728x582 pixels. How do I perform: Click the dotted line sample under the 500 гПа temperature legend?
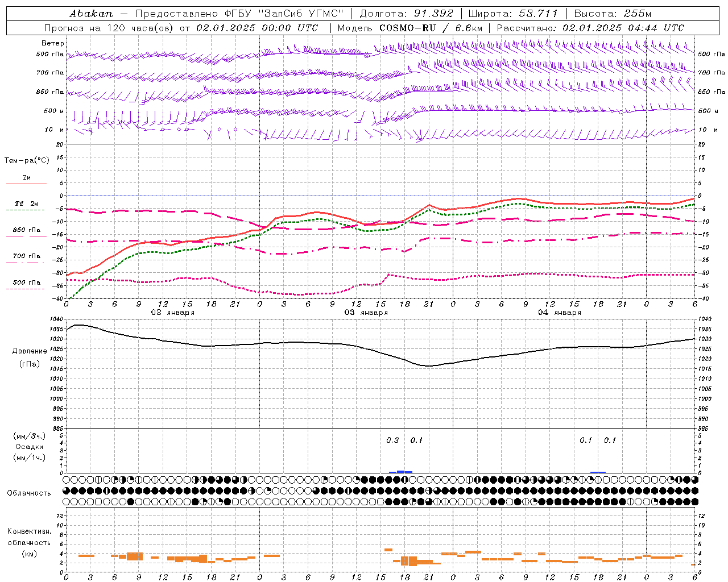pyautogui.click(x=26, y=289)
